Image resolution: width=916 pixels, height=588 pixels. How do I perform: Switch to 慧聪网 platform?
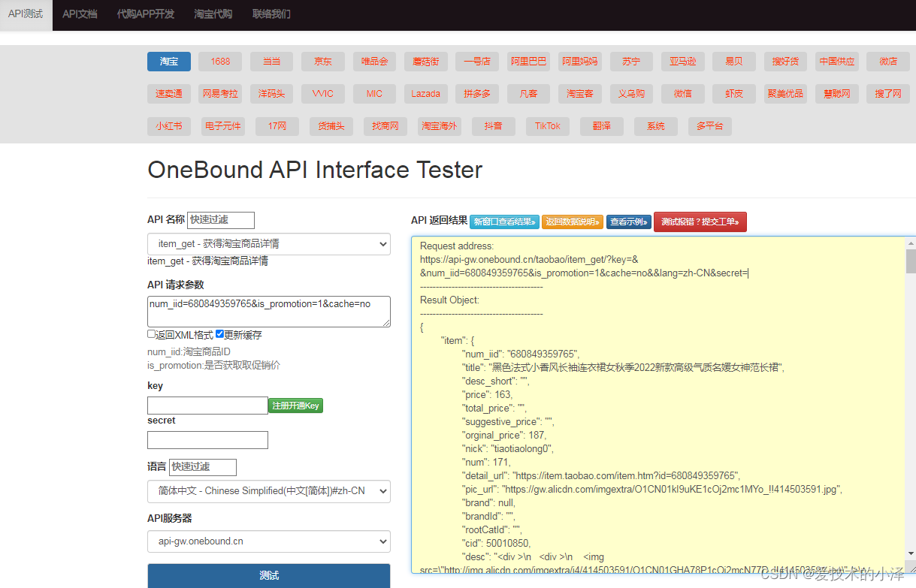point(837,94)
